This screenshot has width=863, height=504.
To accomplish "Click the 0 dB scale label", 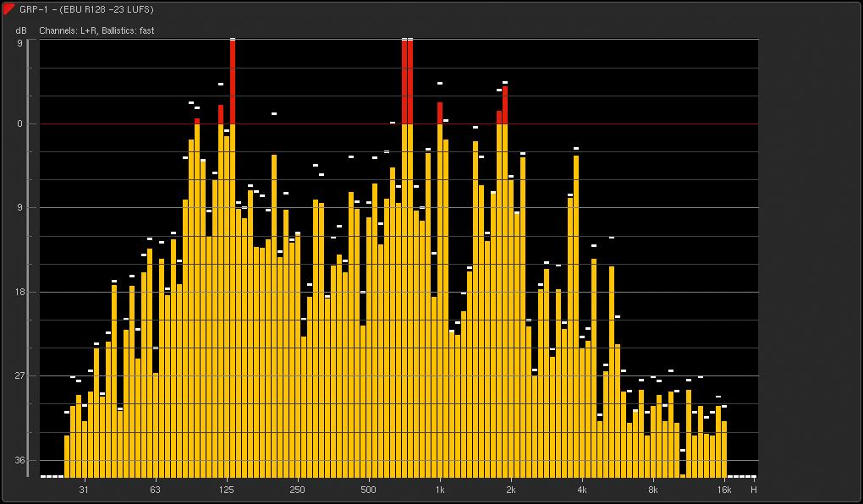I will point(20,123).
